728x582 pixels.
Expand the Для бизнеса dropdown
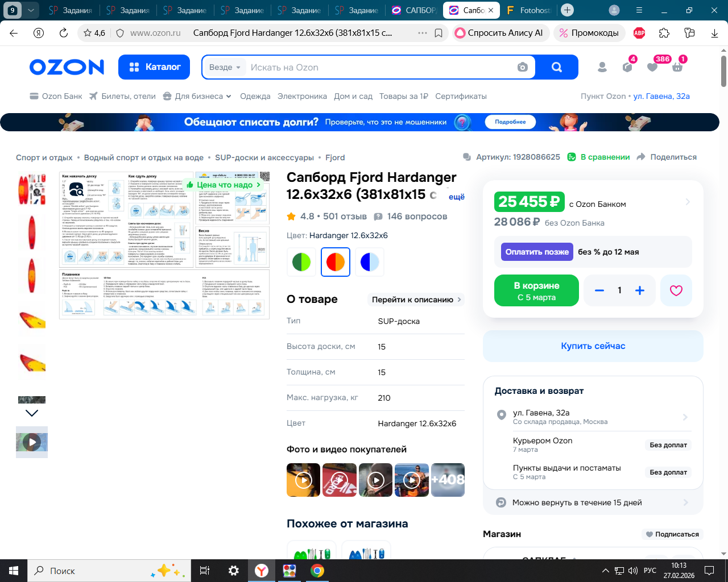point(197,96)
